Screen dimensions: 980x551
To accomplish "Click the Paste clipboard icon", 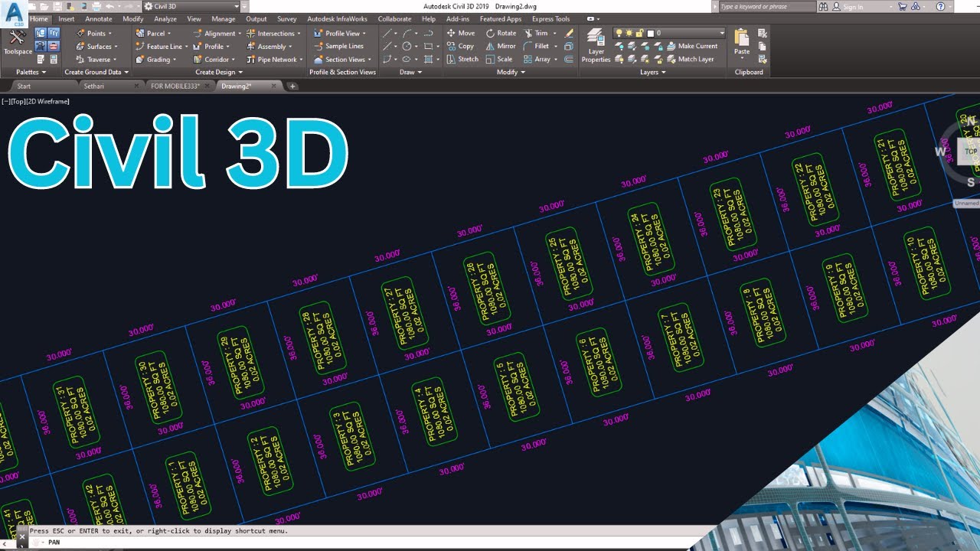I will (741, 38).
